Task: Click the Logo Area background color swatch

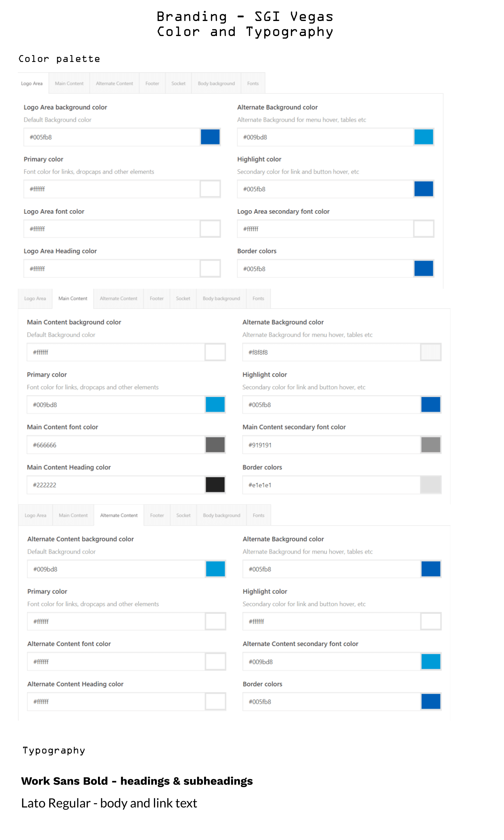Action: 210,137
